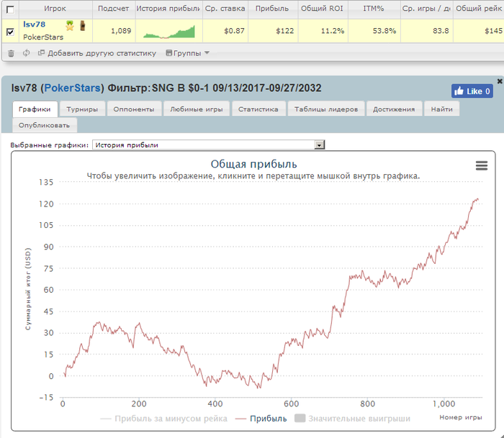Sort by the 'ITM%' column header
The height and width of the screenshot is (438, 504).
click(374, 9)
